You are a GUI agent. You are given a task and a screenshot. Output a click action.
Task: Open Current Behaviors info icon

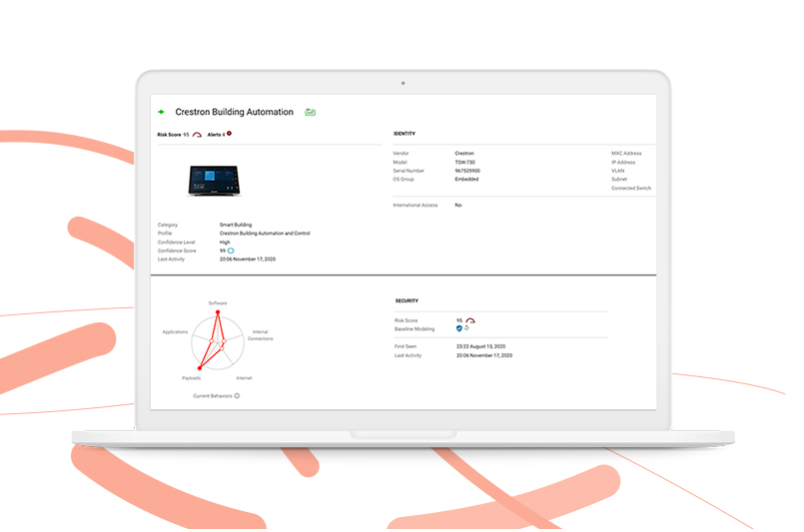click(237, 395)
